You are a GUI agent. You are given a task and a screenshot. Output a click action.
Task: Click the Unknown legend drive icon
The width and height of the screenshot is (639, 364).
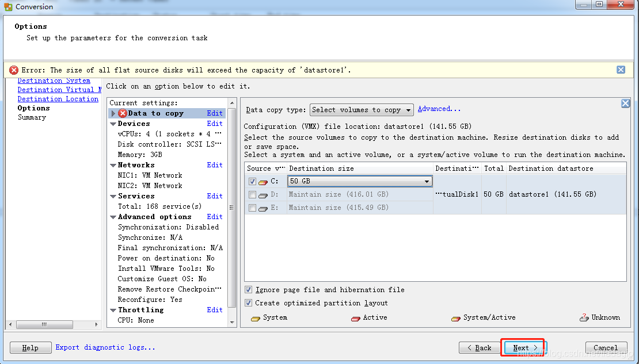pyautogui.click(x=584, y=317)
